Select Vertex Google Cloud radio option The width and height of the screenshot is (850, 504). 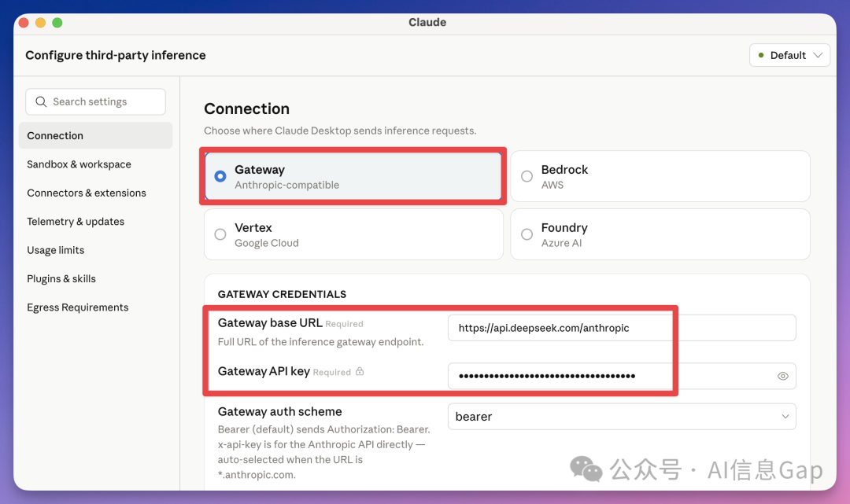[x=220, y=234]
